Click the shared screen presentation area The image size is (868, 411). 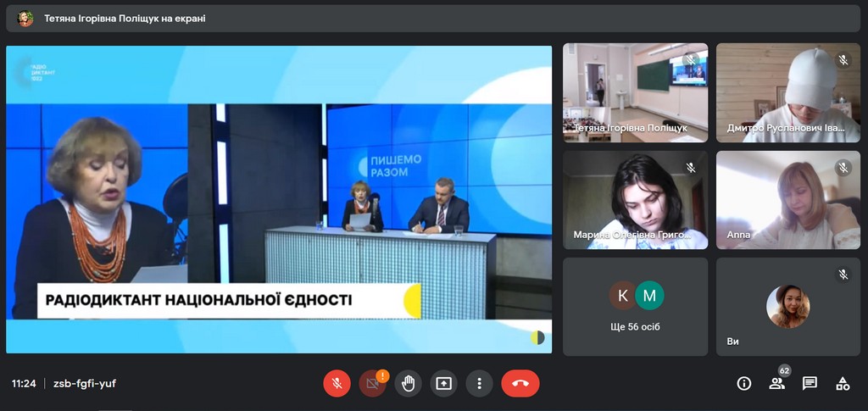point(279,199)
